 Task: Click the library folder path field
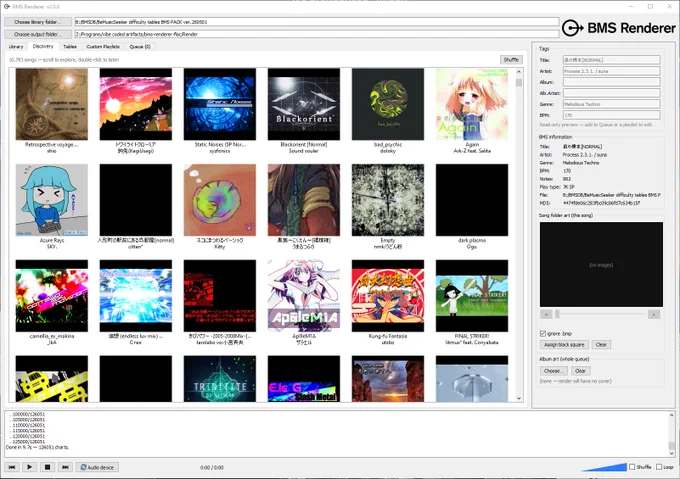pos(317,22)
